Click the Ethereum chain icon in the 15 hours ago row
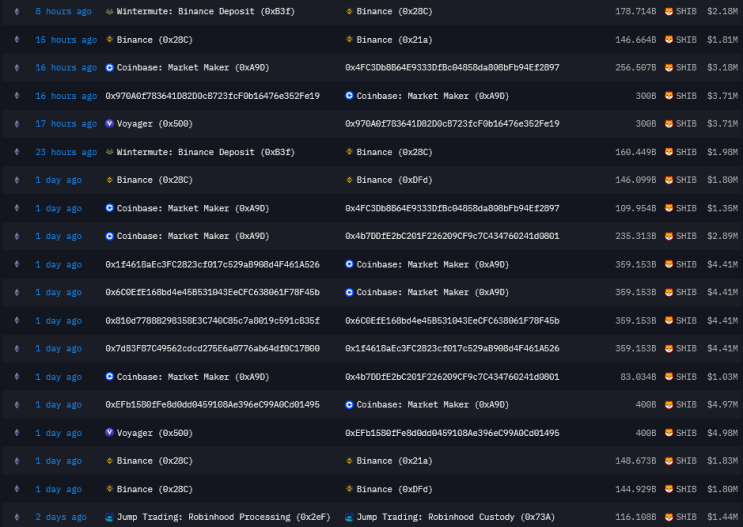743x527 pixels. [17, 39]
